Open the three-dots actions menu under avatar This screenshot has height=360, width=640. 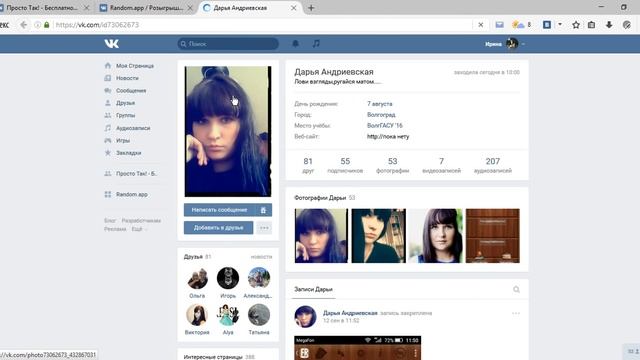coord(264,228)
